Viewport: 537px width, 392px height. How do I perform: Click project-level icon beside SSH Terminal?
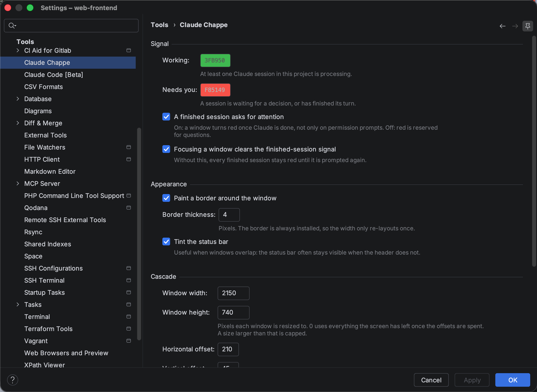129,280
